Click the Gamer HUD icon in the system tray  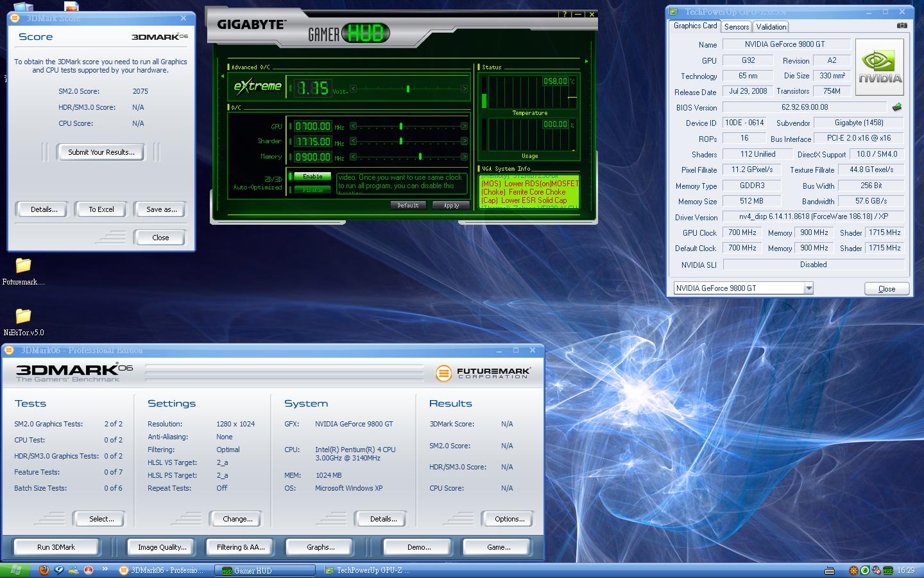(888, 570)
